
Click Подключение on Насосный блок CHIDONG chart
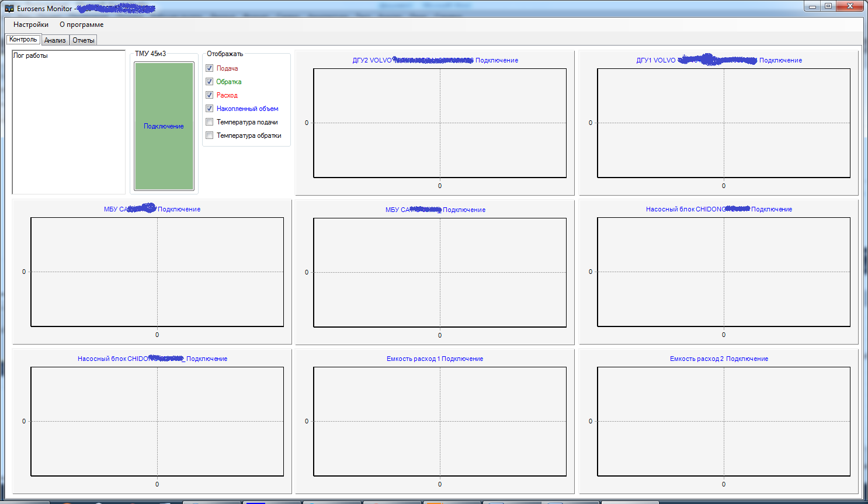[x=772, y=209]
